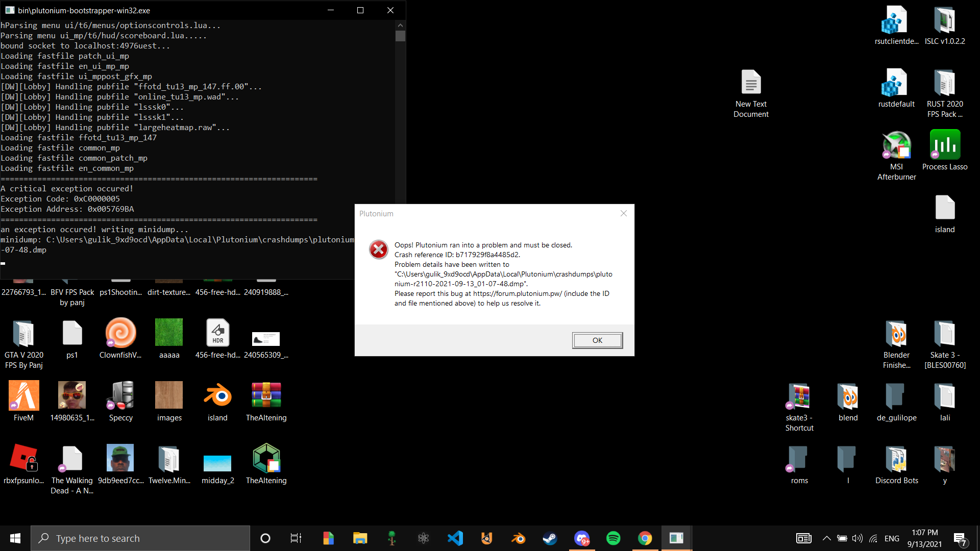This screenshot has width=980, height=551.
Task: Click the console title bar app icon
Action: pyautogui.click(x=9, y=10)
